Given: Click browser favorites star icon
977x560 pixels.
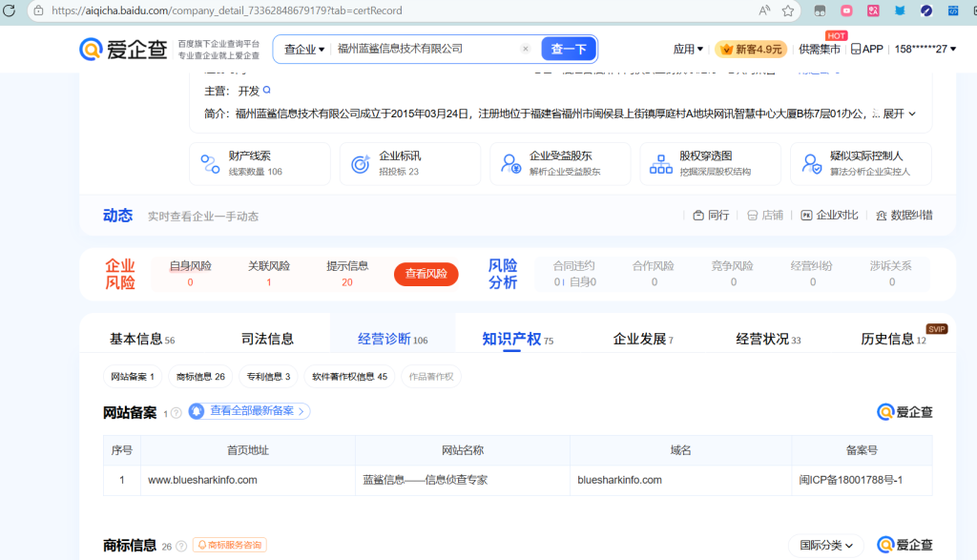Looking at the screenshot, I should click(788, 10).
